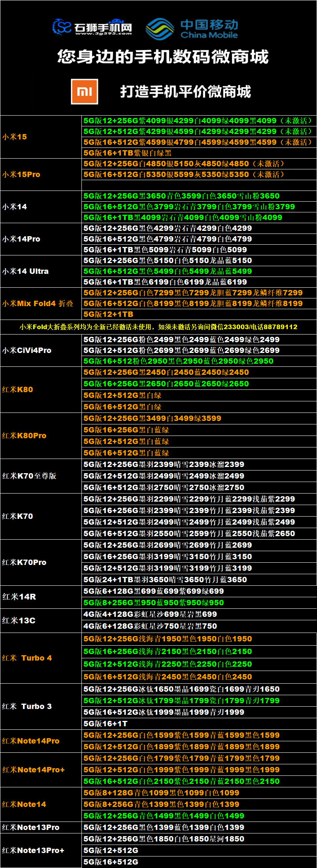Click the China Mobile logo
Image resolution: width=317 pixels, height=868 pixels.
192,29
